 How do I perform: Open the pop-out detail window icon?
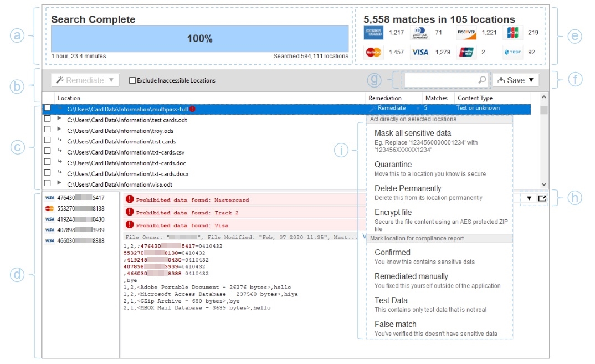(542, 198)
